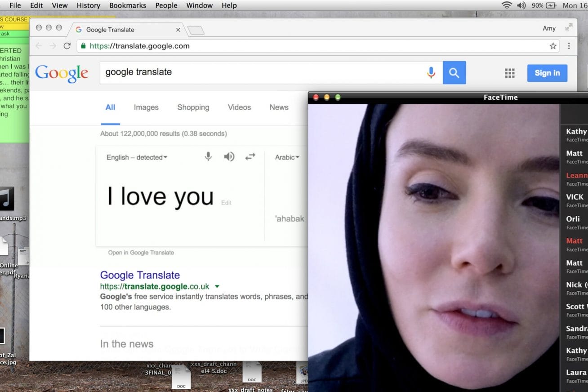Click the microphone icon in the search box

coord(431,72)
